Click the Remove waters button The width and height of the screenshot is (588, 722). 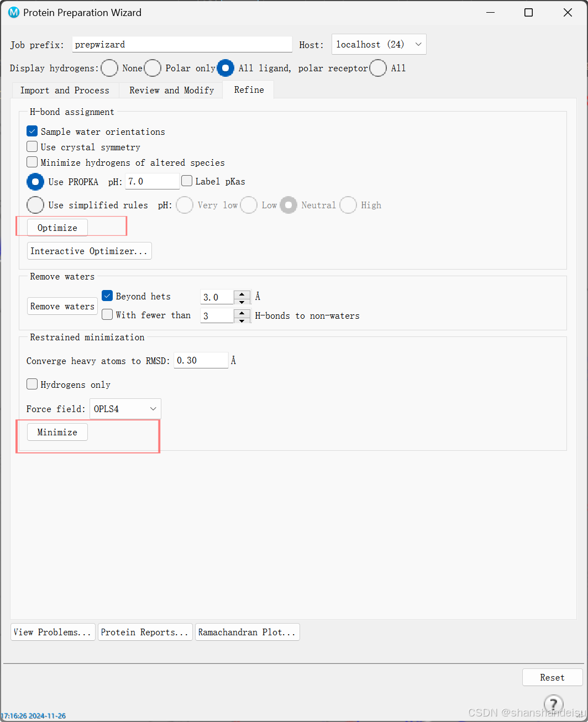pyautogui.click(x=62, y=306)
